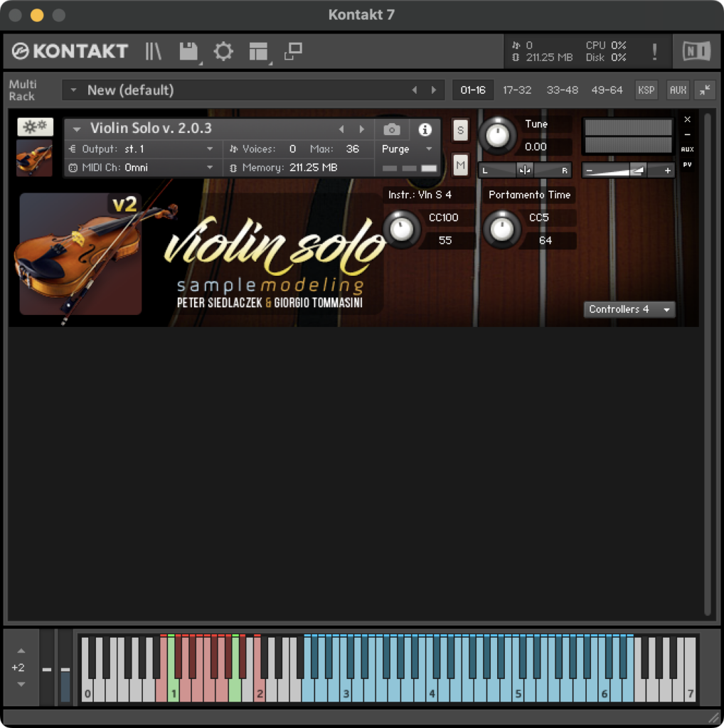Shift keyboard octave down arrow
The height and width of the screenshot is (728, 724).
(x=21, y=684)
